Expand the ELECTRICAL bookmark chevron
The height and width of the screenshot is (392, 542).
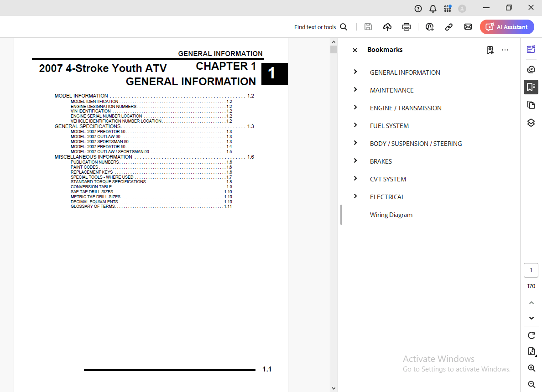tap(355, 196)
